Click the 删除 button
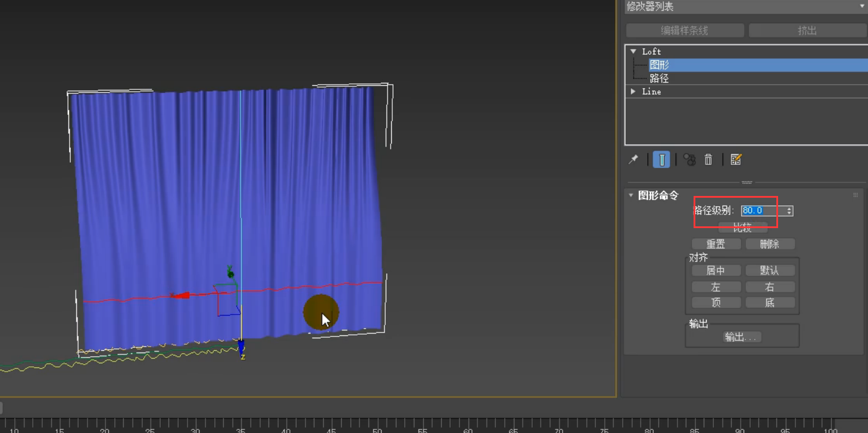Screen dimensions: 868x433 click(770, 244)
